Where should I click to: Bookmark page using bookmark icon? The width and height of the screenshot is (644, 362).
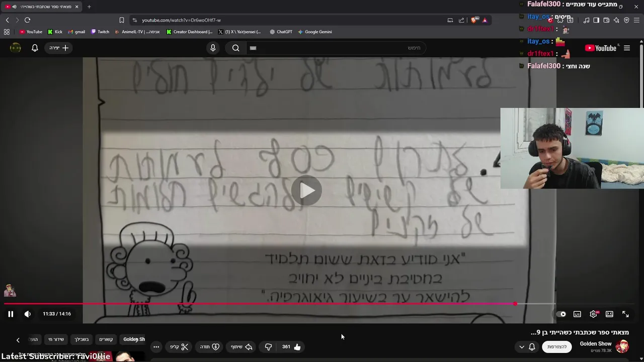(122, 20)
